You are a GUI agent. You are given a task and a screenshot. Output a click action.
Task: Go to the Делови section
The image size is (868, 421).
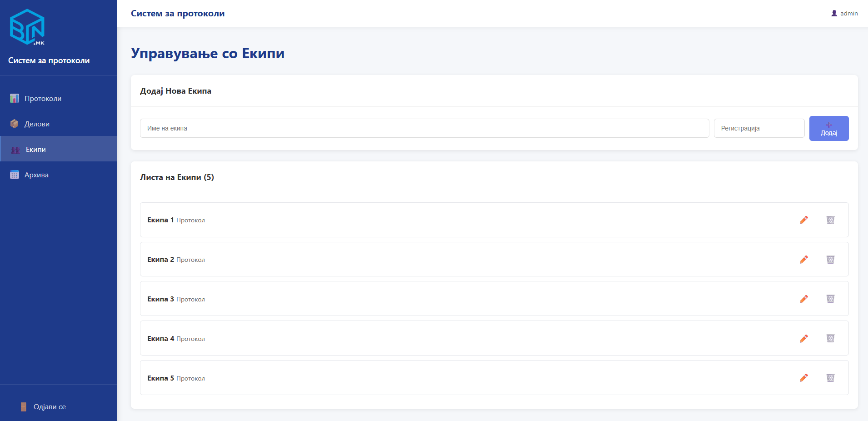click(37, 124)
